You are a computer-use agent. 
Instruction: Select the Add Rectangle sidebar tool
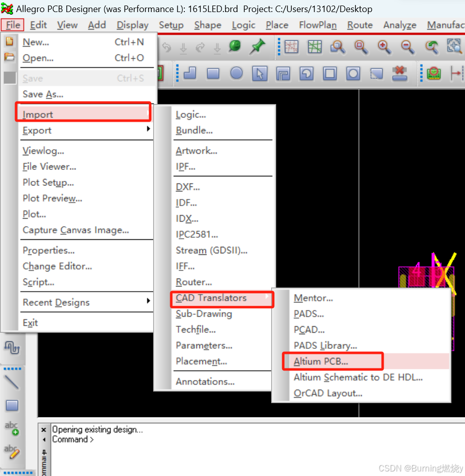pyautogui.click(x=12, y=405)
